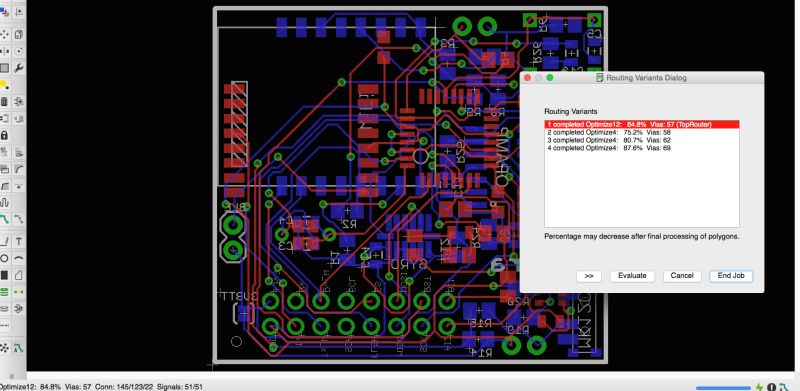Select the Ripup tool

click(x=19, y=219)
